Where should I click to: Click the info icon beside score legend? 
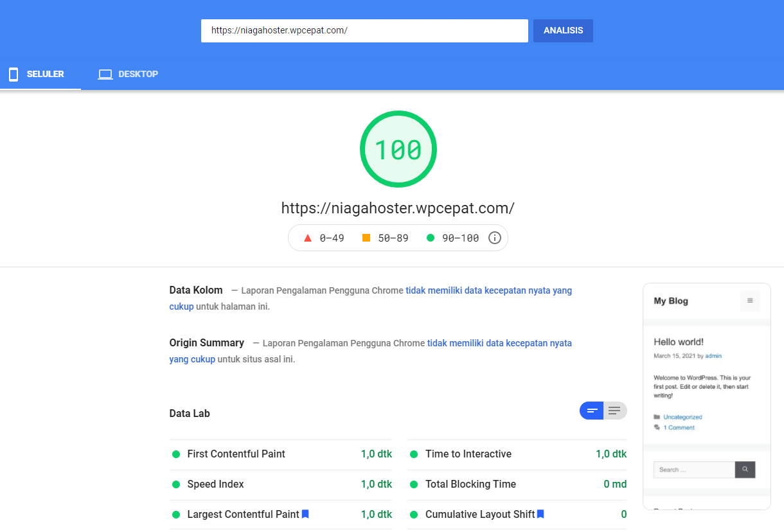click(x=495, y=238)
